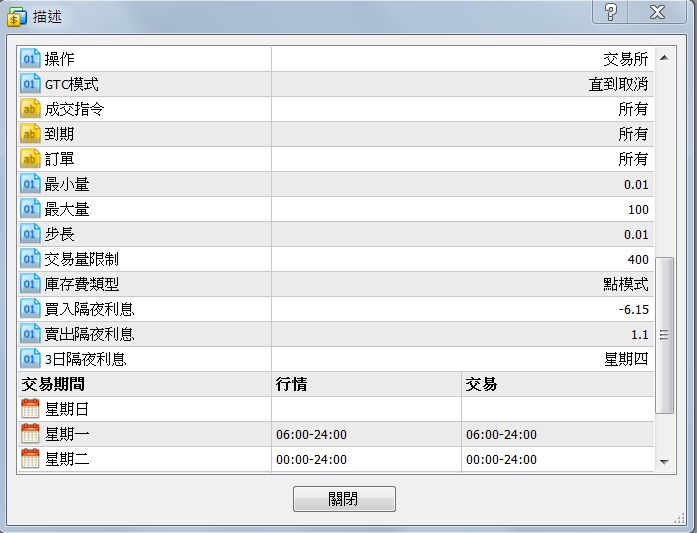Image resolution: width=697 pixels, height=533 pixels.
Task: Click the help question mark button
Action: tap(611, 12)
